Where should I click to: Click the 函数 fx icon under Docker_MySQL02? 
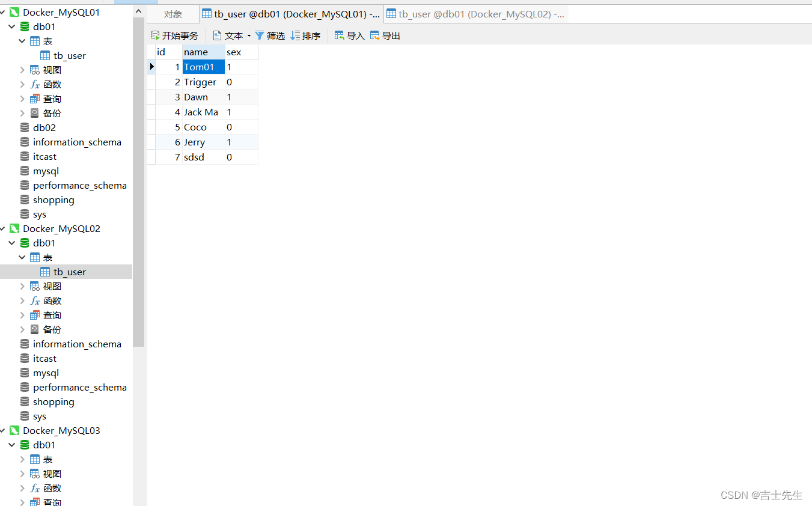[35, 300]
